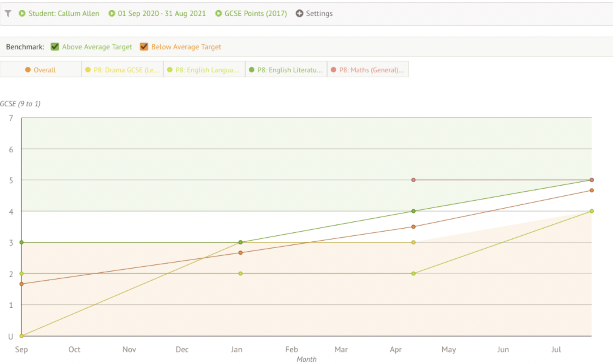Screen dimensions: 613x364
Task: Uncheck Below Average Target checkbox
Action: click(144, 47)
